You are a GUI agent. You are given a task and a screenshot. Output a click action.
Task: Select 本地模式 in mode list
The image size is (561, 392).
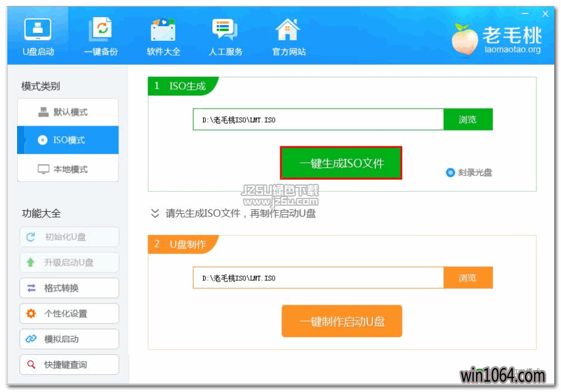click(x=68, y=169)
